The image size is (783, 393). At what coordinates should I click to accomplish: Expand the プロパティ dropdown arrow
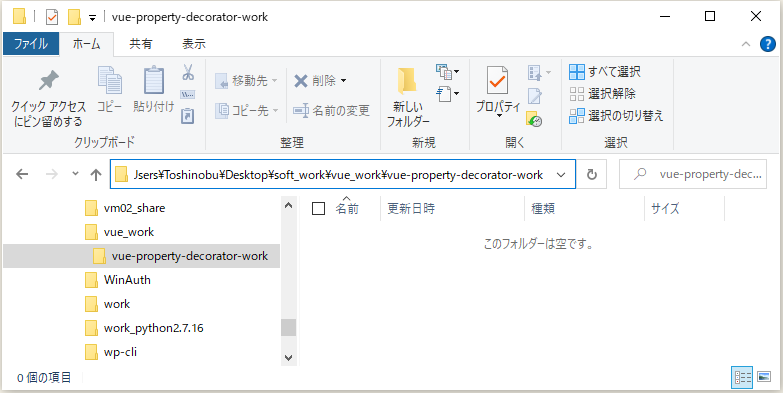click(x=498, y=116)
